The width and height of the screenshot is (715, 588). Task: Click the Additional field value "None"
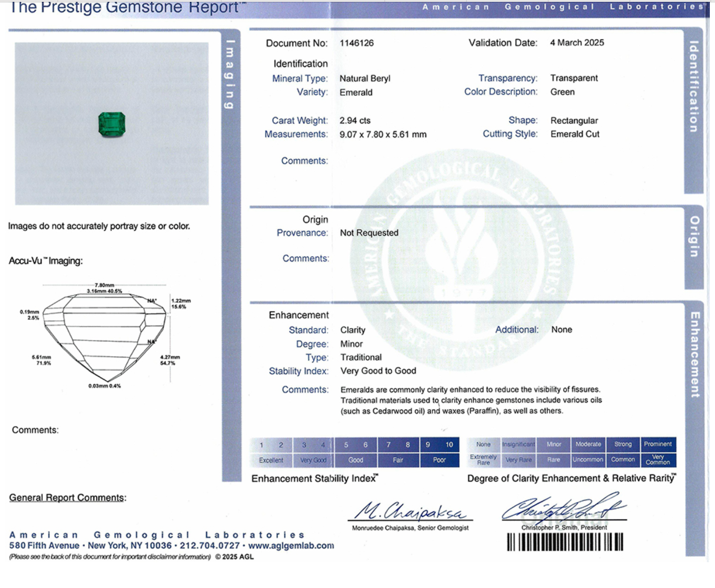pyautogui.click(x=562, y=330)
